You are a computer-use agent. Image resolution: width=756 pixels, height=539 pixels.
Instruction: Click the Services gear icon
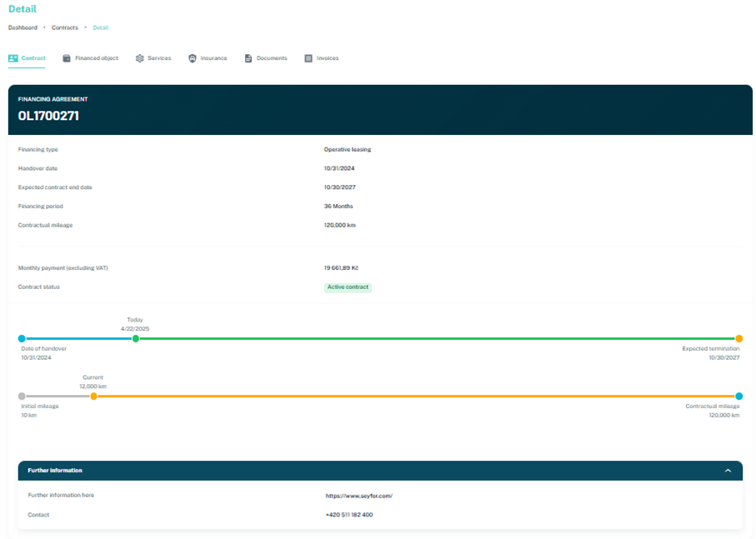point(139,58)
